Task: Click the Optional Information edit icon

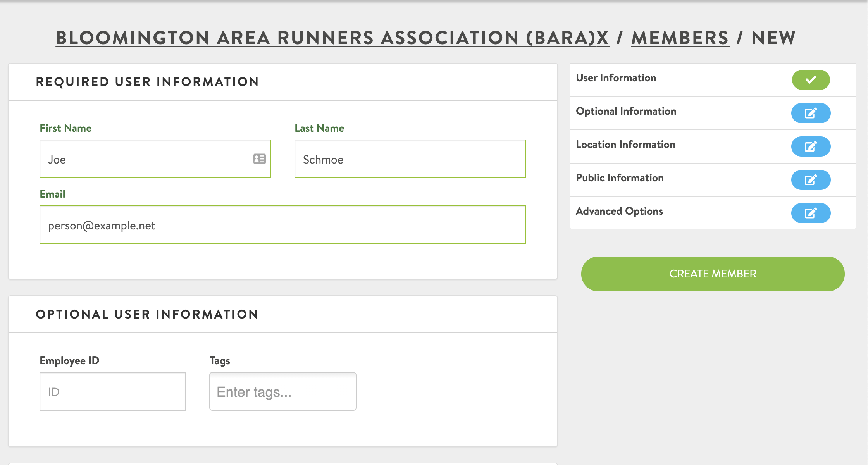Action: [x=811, y=113]
